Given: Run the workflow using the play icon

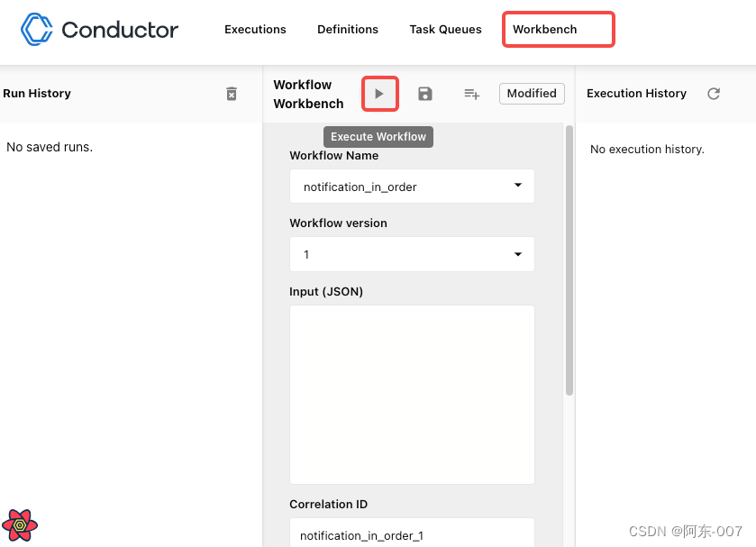Looking at the screenshot, I should tap(379, 93).
